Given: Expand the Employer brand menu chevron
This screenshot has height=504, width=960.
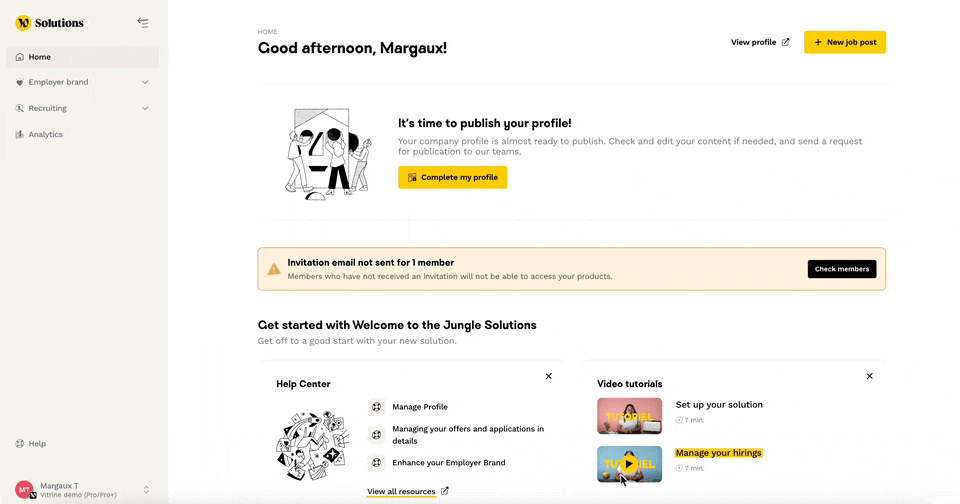Looking at the screenshot, I should pos(145,82).
